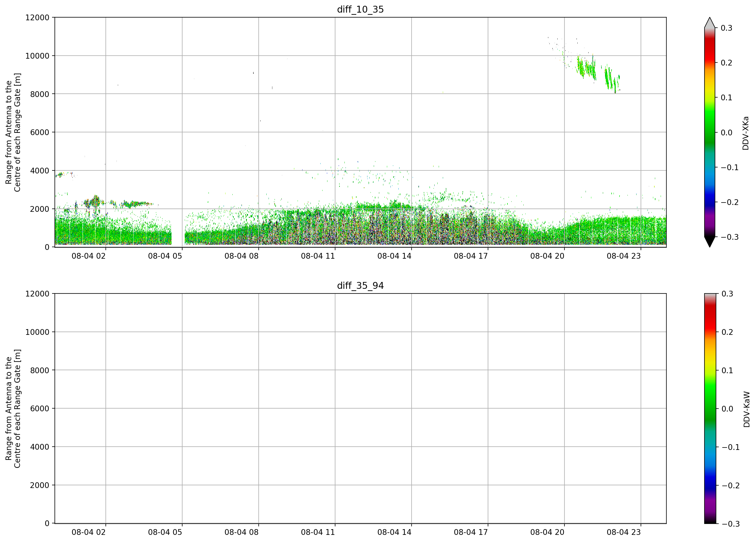The width and height of the screenshot is (756, 542).
Task: Click the −0.1 tick on DDV-KaW colorbar
Action: pyautogui.click(x=730, y=447)
